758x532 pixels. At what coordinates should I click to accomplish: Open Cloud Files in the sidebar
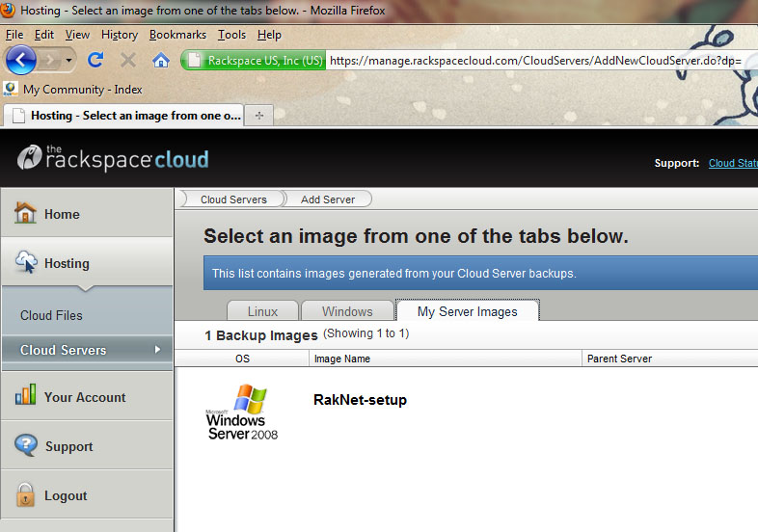(x=51, y=315)
